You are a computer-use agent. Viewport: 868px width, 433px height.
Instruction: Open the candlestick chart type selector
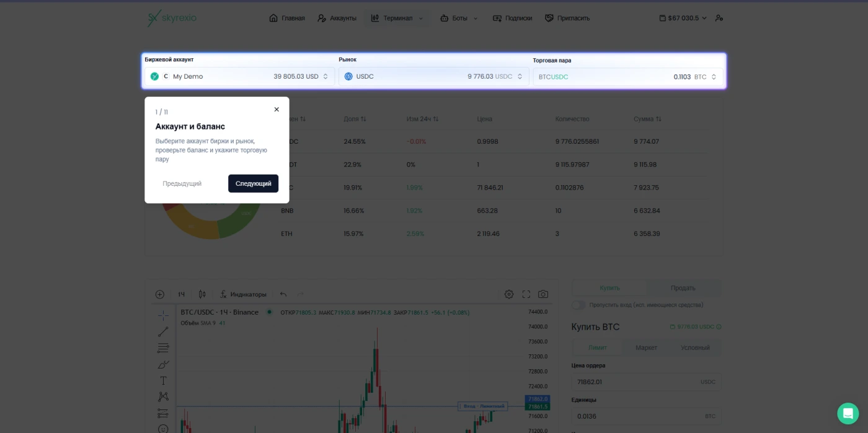click(x=202, y=294)
